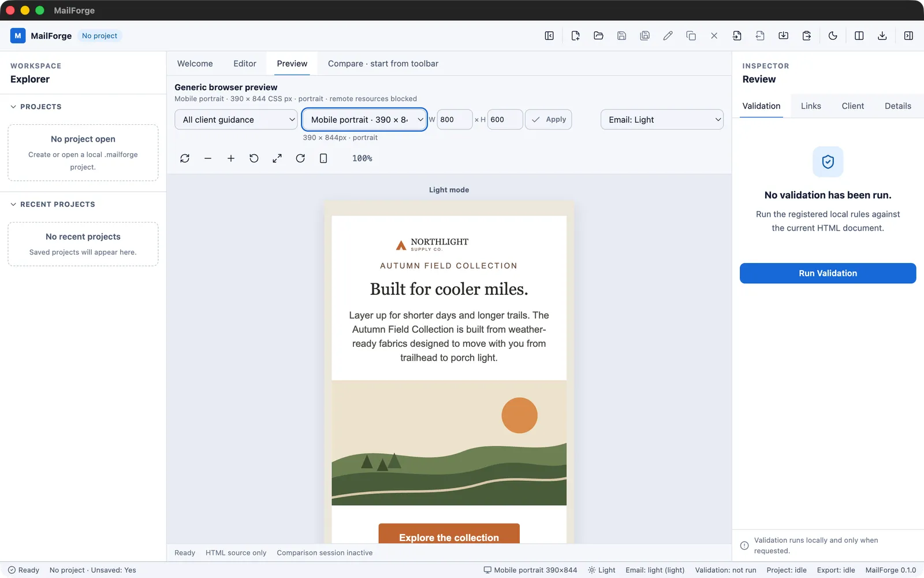The height and width of the screenshot is (578, 924).
Task: Click 'Email: light (light)' status entry
Action: pos(655,570)
